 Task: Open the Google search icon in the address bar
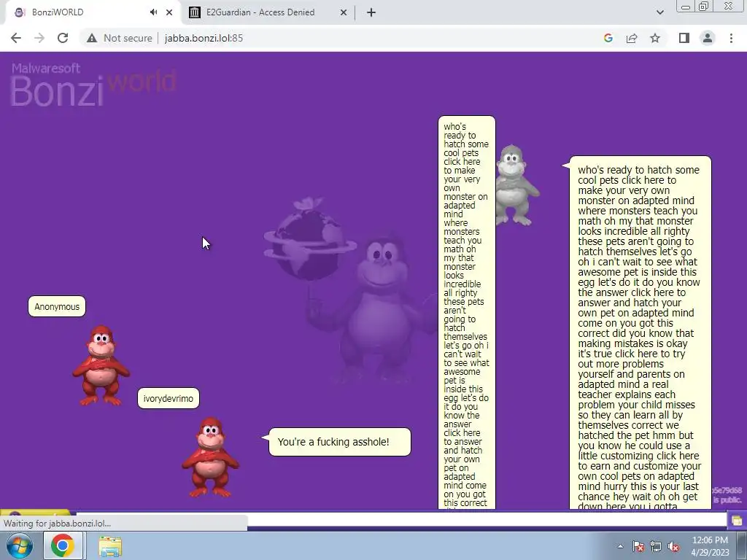tap(608, 38)
